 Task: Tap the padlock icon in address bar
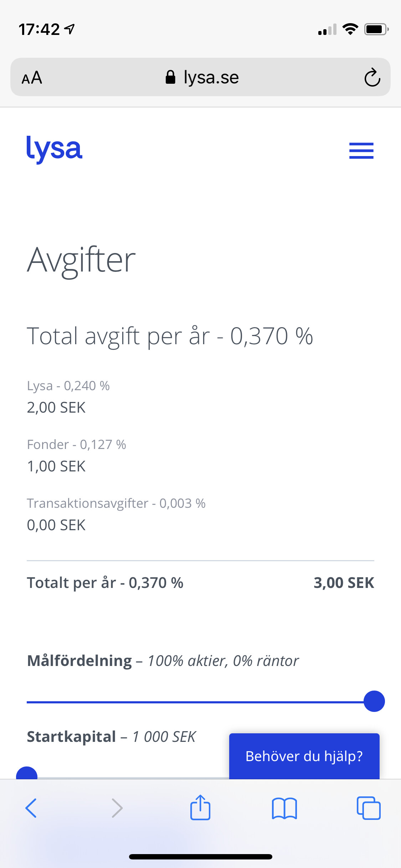[x=170, y=77]
